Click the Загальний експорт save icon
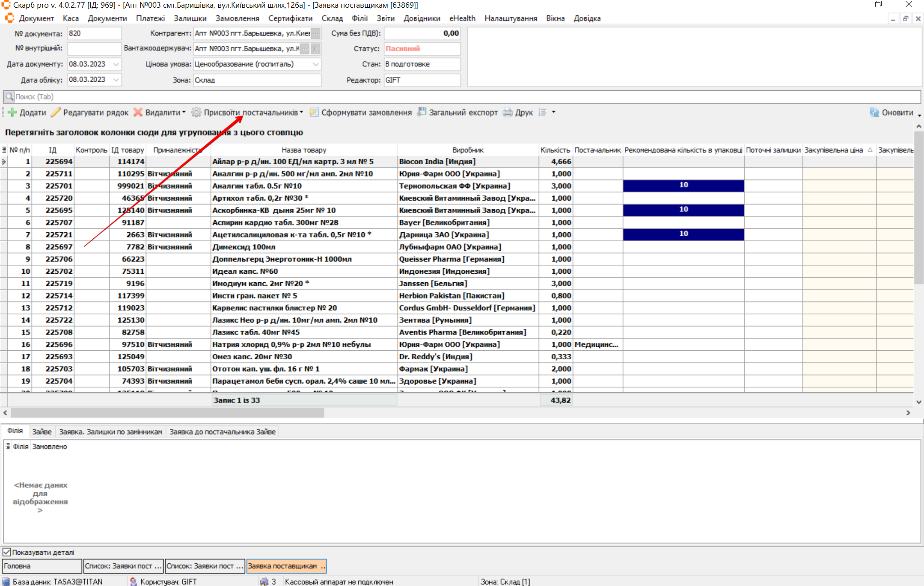Screen dimensions: 924x586 pyautogui.click(x=422, y=112)
